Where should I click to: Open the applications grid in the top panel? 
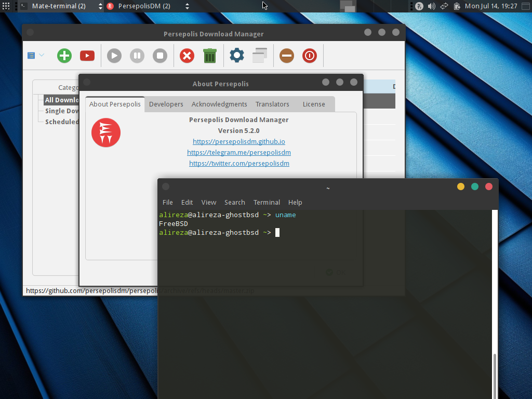[6, 6]
